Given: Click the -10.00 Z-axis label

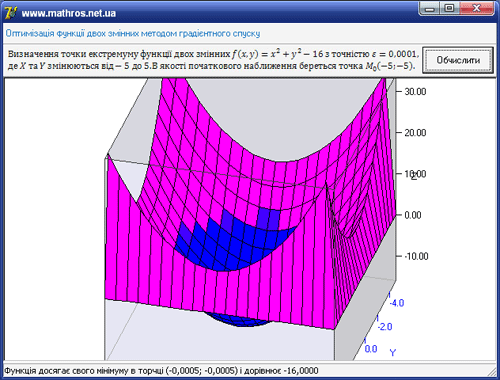Looking at the screenshot, I should (x=416, y=256).
